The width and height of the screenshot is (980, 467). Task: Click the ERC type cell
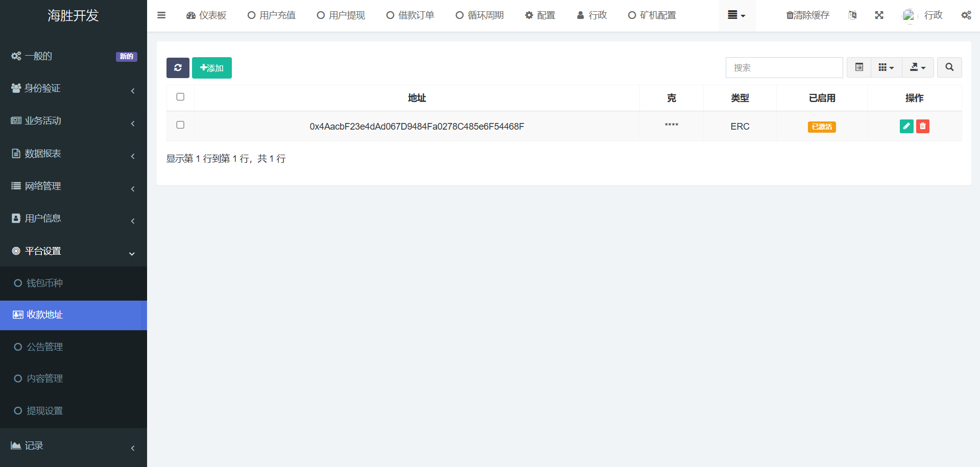[740, 127]
